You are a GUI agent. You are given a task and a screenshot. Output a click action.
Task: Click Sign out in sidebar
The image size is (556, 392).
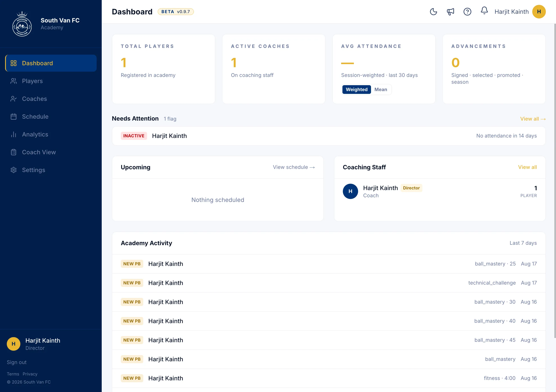17,362
